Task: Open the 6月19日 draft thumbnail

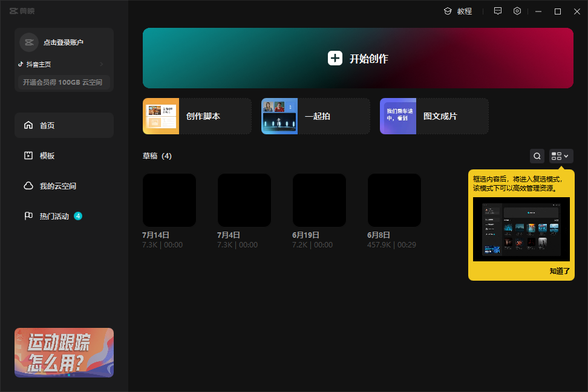Action: (319, 200)
